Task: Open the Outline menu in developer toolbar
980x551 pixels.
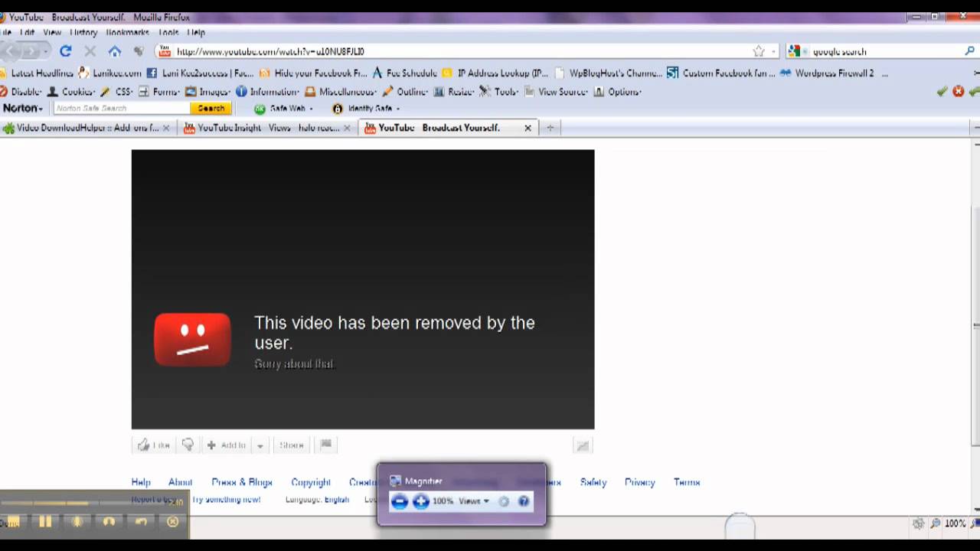Action: point(406,92)
